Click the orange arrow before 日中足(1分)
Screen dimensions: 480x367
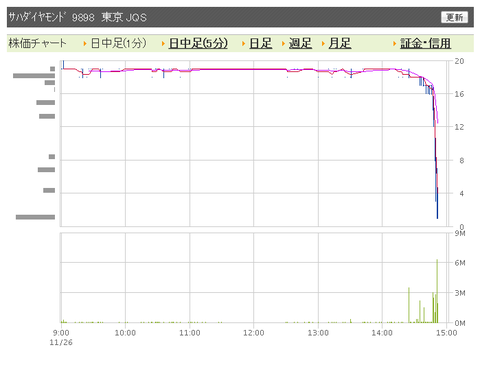pyautogui.click(x=85, y=44)
